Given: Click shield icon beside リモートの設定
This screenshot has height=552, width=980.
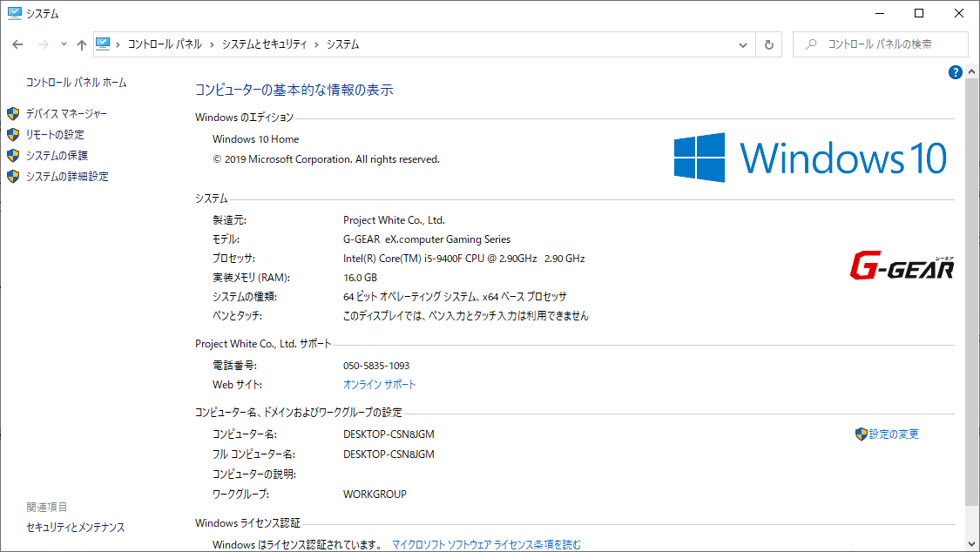Looking at the screenshot, I should coord(13,134).
